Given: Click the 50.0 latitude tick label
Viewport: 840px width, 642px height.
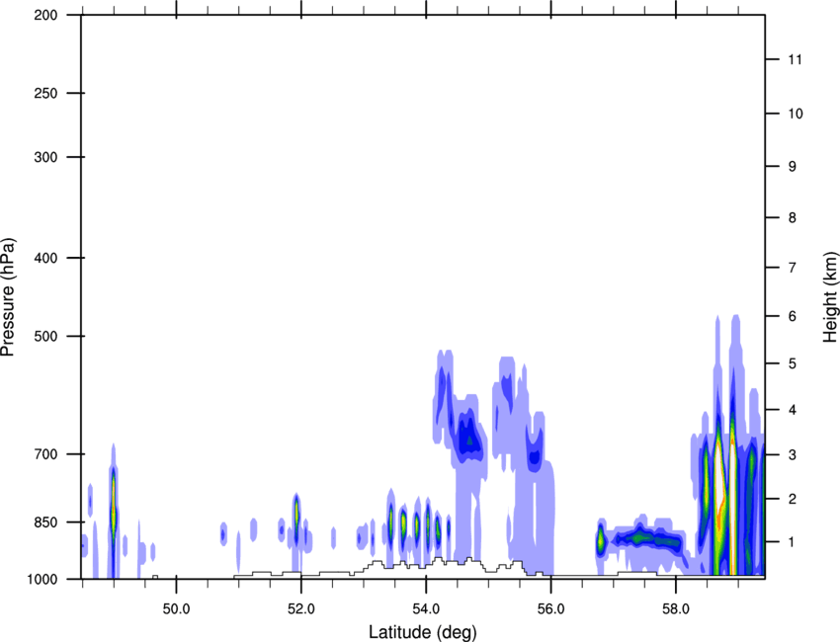Looking at the screenshot, I should [x=176, y=609].
